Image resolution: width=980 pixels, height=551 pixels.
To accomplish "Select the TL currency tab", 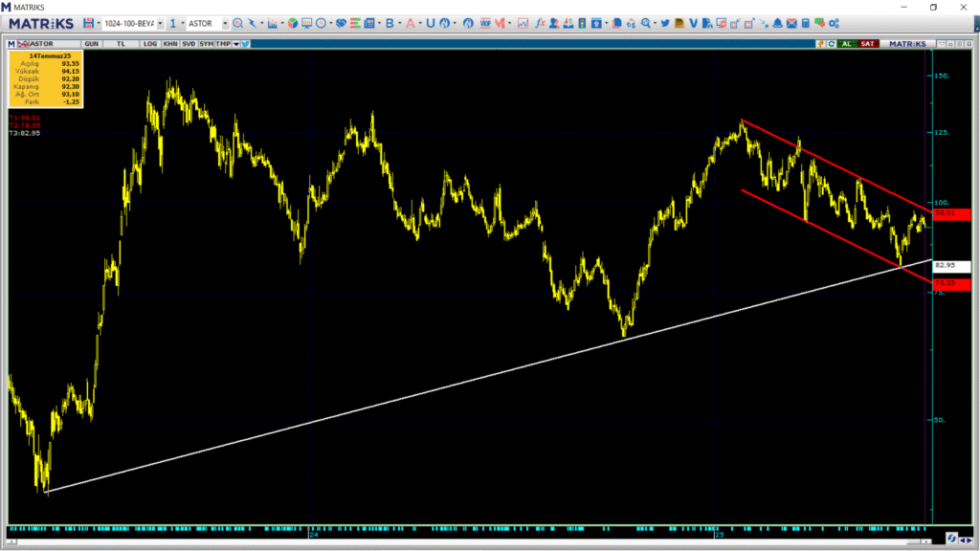I will pos(122,43).
